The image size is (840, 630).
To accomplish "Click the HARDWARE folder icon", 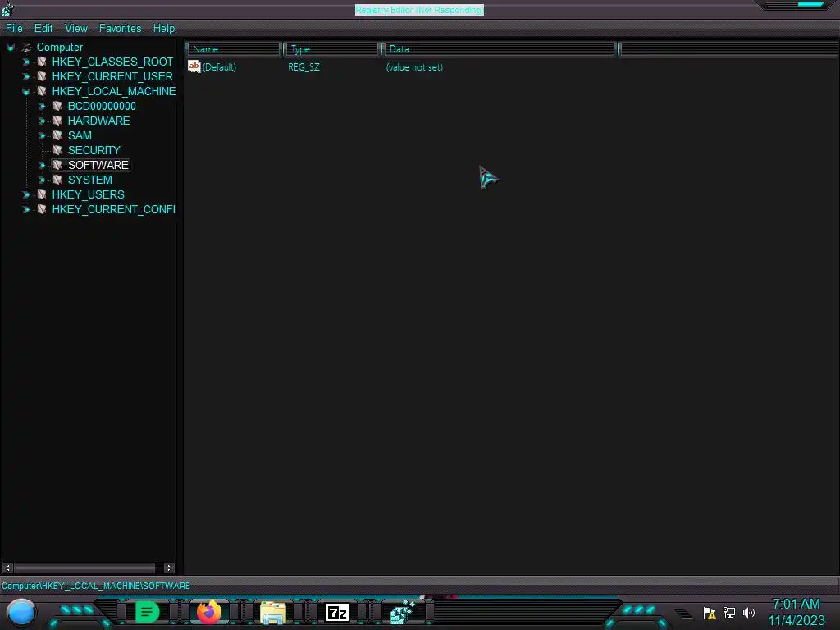I will 57,121.
